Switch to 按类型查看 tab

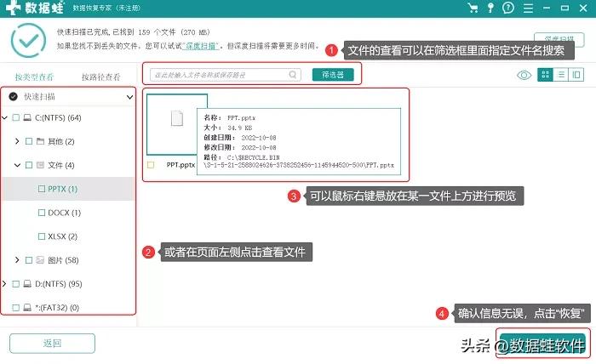[34, 77]
